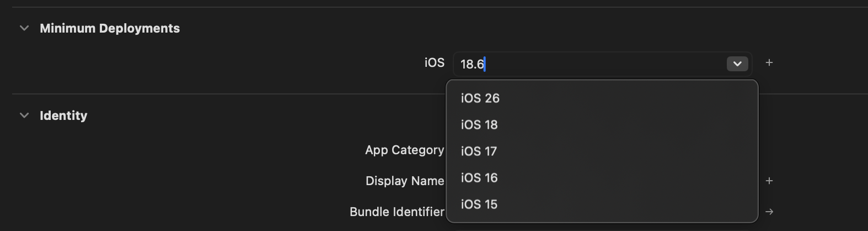Click the Minimum Deployments heading

click(110, 28)
